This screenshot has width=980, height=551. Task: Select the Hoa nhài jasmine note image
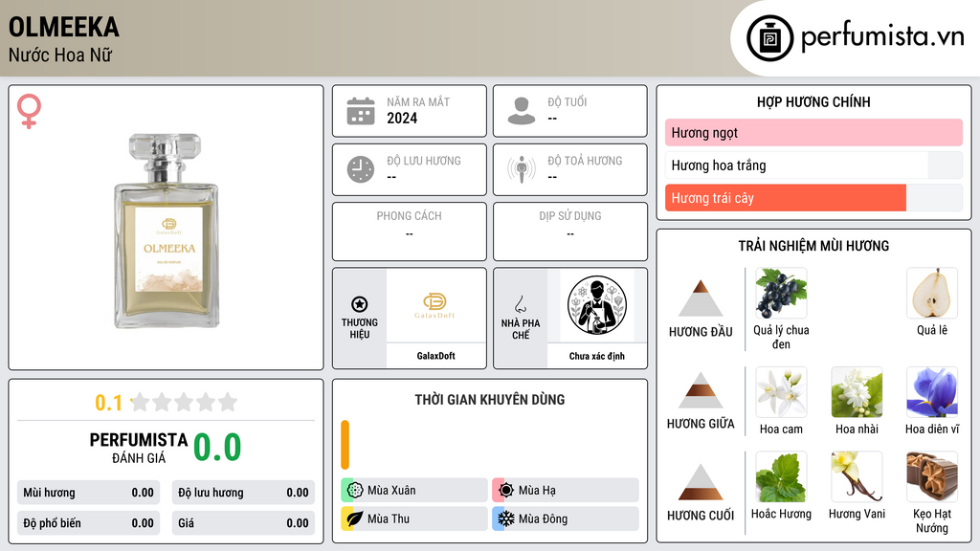pyautogui.click(x=857, y=392)
